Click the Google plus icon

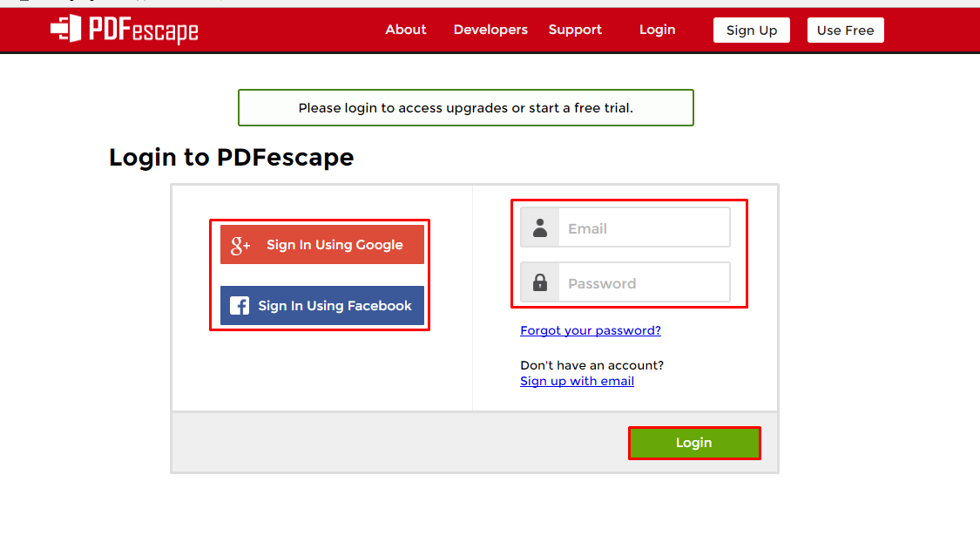tap(240, 245)
